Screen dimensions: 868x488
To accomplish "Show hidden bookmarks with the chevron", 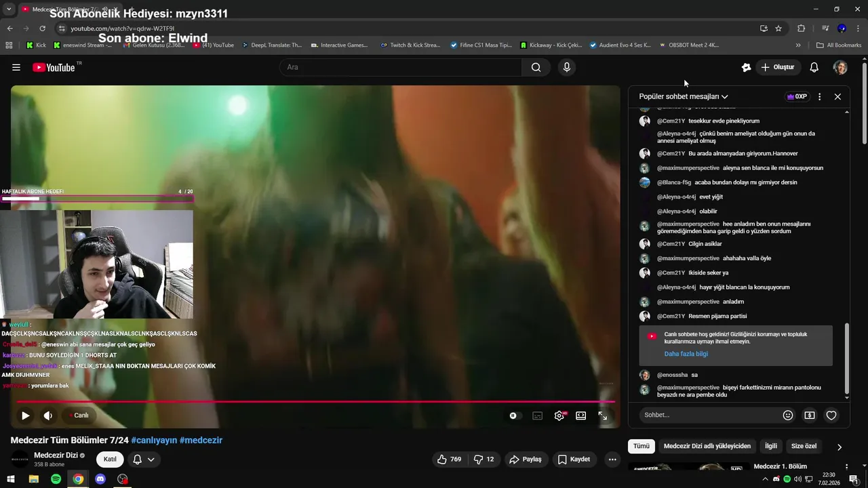I will 798,45.
